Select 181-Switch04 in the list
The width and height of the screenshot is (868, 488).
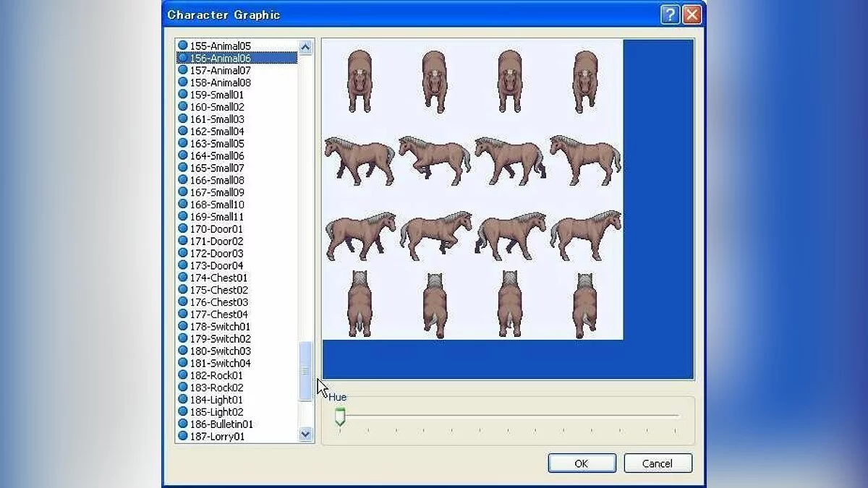[237, 364]
